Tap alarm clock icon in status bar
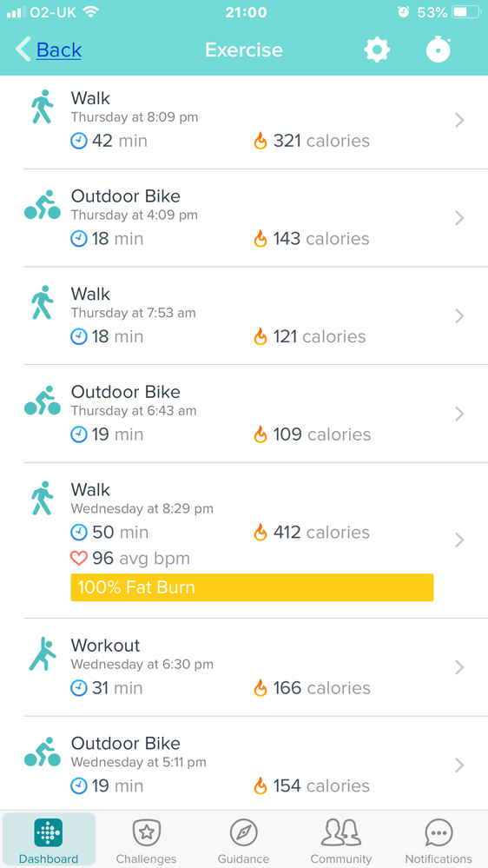This screenshot has height=868, width=488. (x=404, y=11)
